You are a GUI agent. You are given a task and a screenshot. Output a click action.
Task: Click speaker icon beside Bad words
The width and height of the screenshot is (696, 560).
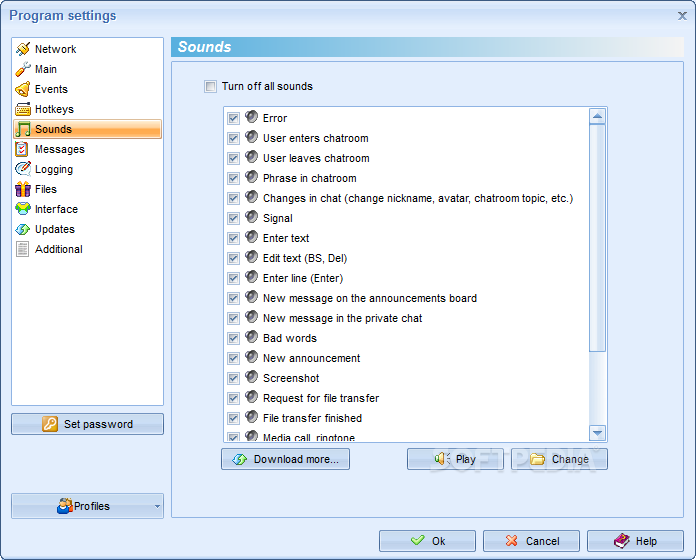[252, 337]
